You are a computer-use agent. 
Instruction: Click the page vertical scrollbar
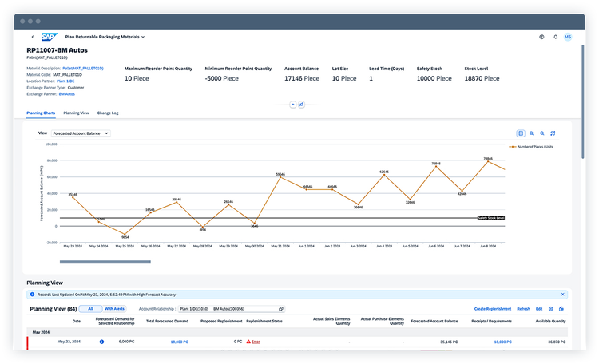tap(582, 101)
